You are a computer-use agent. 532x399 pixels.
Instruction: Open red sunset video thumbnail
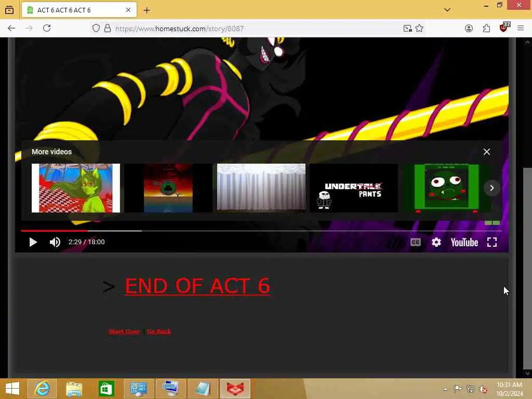[168, 188]
